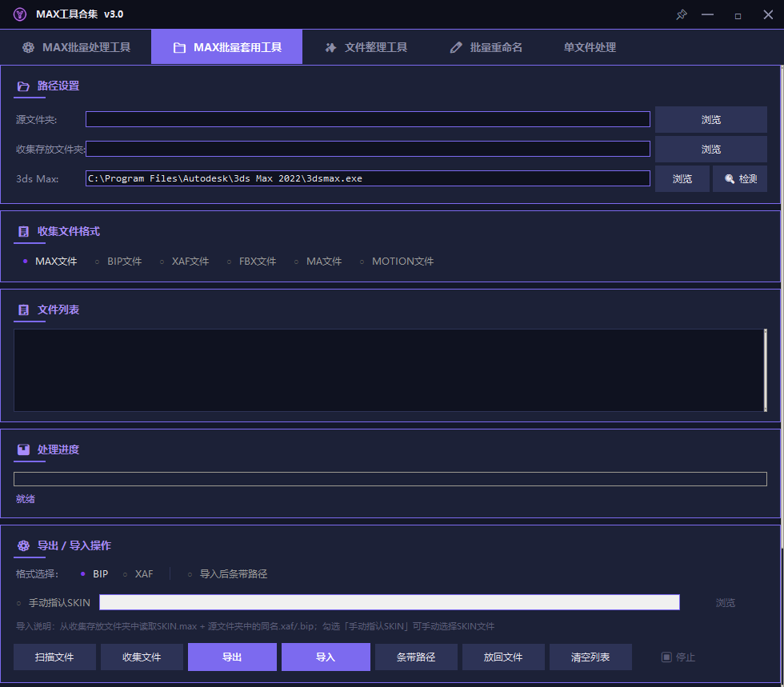Select BIP文件 collection format

tap(118, 262)
